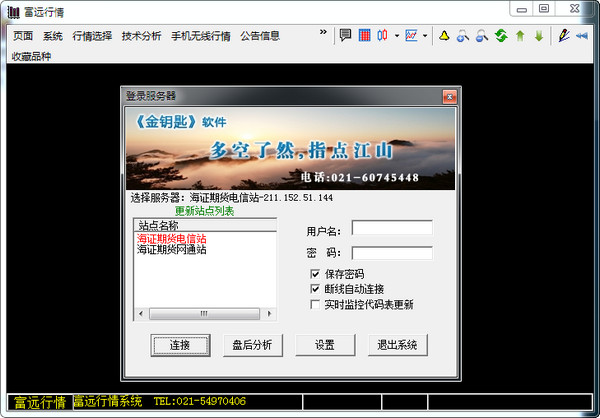Screen dimensions: 600x418
Task: Minimize the 富远行情 window
Action: click(x=522, y=9)
